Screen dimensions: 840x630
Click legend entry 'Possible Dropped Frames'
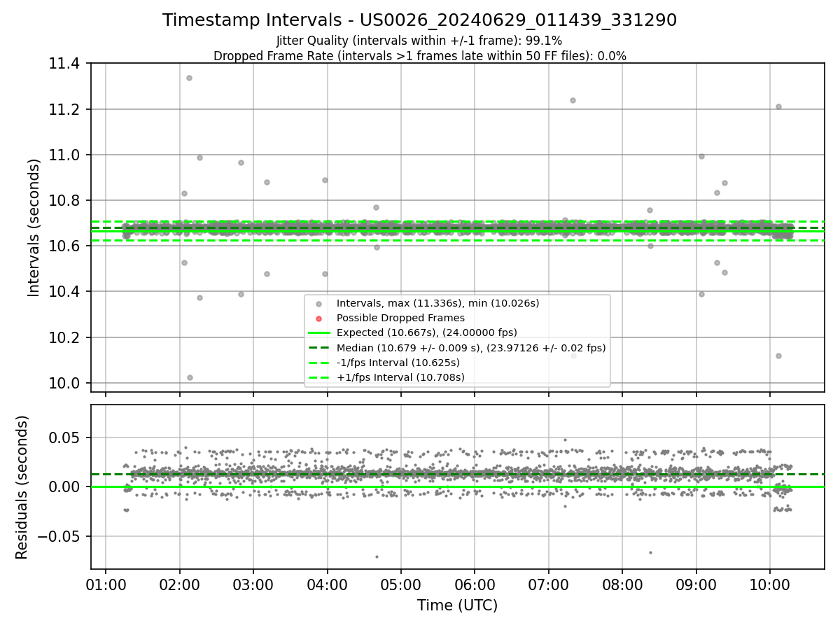point(400,318)
